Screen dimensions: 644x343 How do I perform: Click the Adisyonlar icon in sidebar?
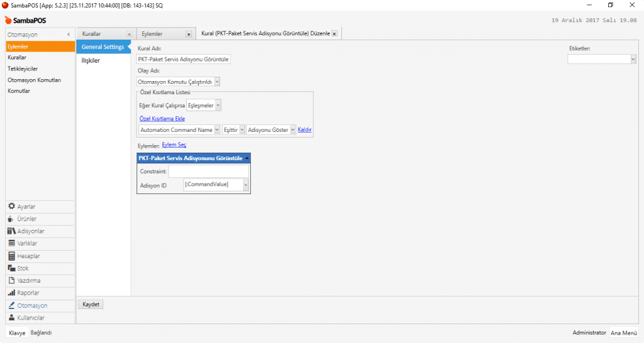[11, 231]
